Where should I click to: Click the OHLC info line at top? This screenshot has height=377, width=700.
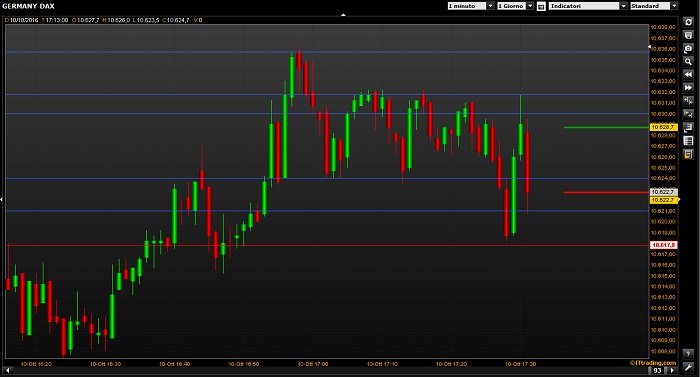click(104, 20)
